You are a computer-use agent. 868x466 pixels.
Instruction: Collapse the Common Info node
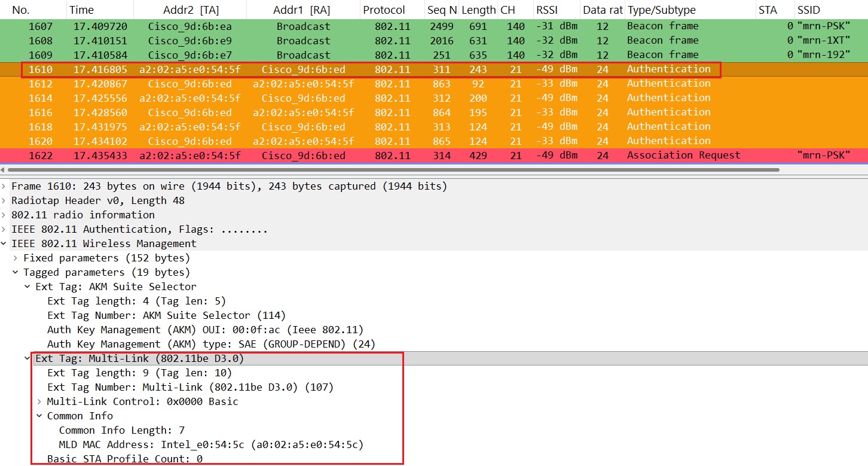pyautogui.click(x=39, y=416)
